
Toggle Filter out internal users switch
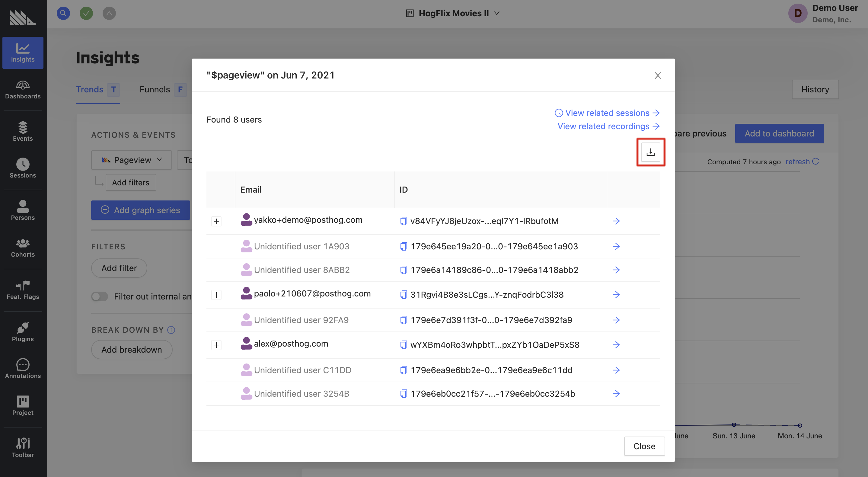99,296
